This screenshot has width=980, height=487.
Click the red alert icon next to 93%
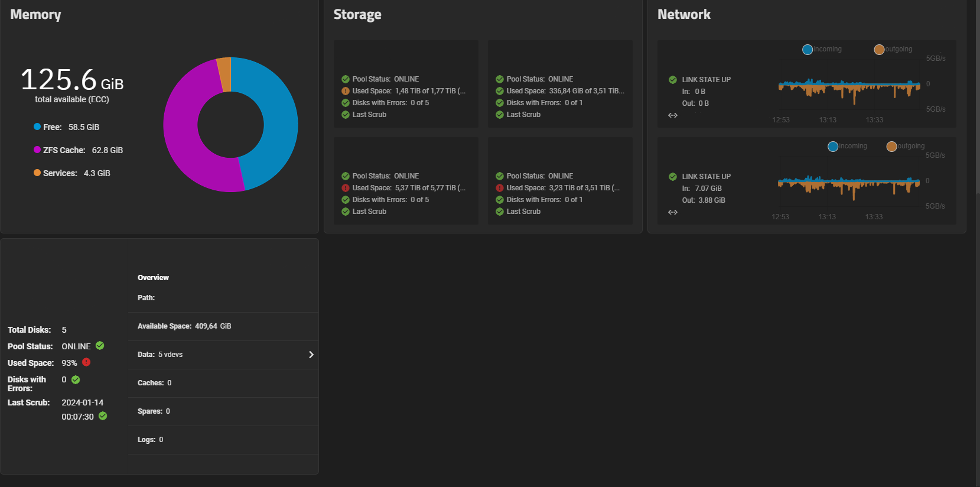click(86, 362)
